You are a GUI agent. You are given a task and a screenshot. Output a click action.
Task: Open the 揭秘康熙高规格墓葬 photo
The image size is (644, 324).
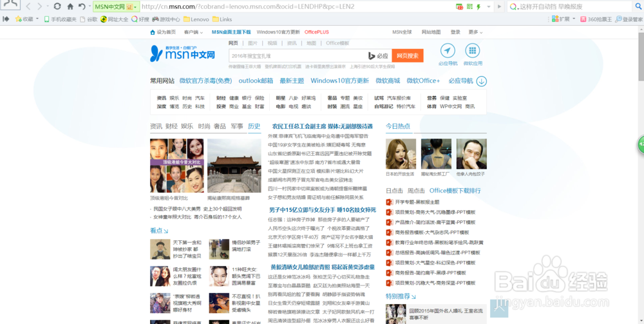[234, 166]
